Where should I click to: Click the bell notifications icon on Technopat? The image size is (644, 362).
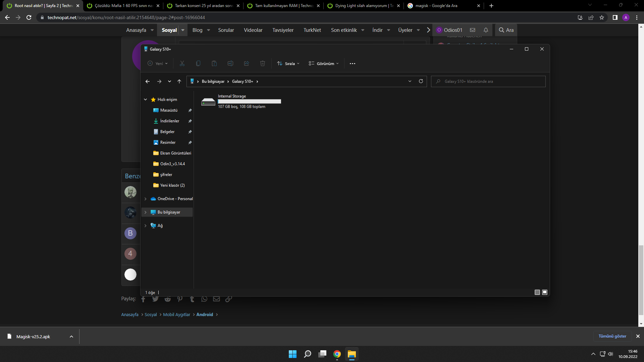[x=486, y=30]
